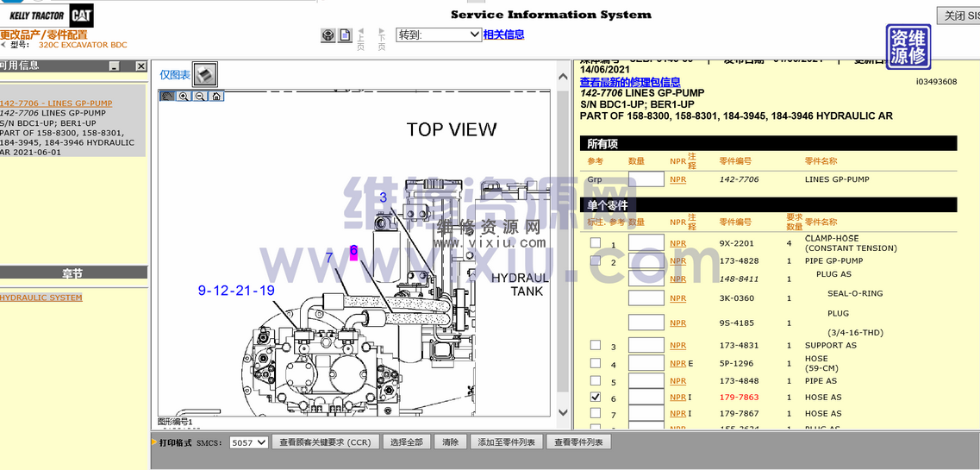Viewport: 980px width, 470px height.
Task: Click the quantity field for 9X-2201
Action: (x=646, y=243)
